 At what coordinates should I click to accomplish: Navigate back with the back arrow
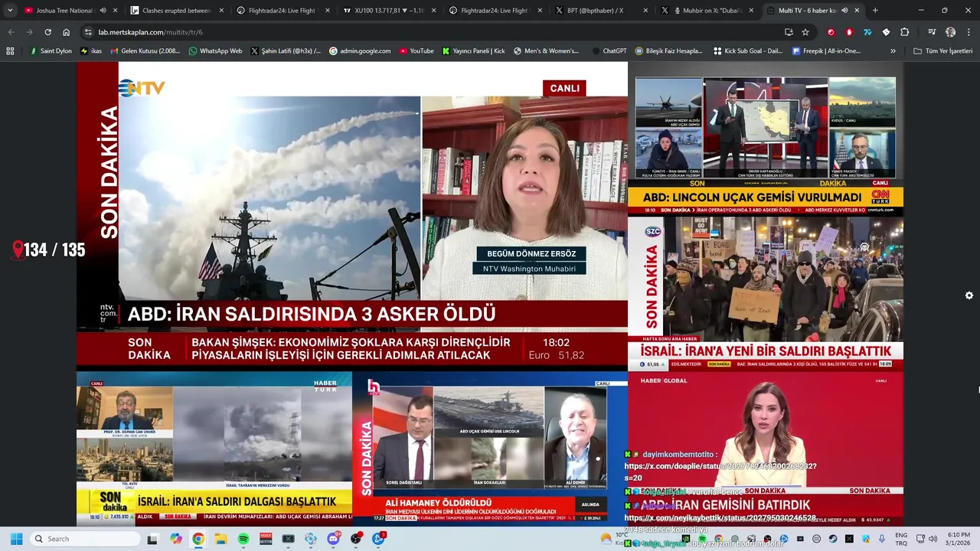[11, 32]
